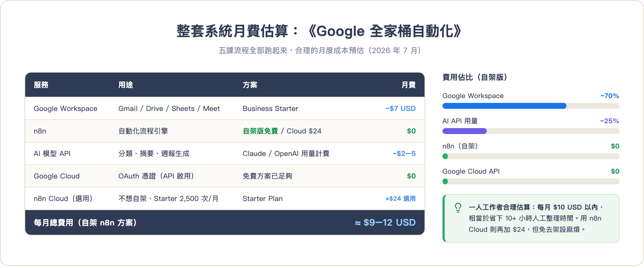This screenshot has width=644, height=268.
Task: Select 'Gmail / Drive / Sheets / Meet' cell
Action: pyautogui.click(x=169, y=109)
